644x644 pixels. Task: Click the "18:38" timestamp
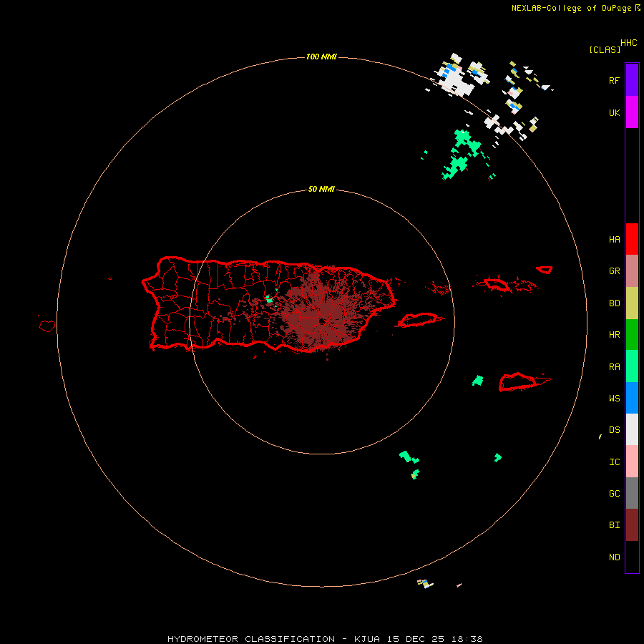(467, 639)
